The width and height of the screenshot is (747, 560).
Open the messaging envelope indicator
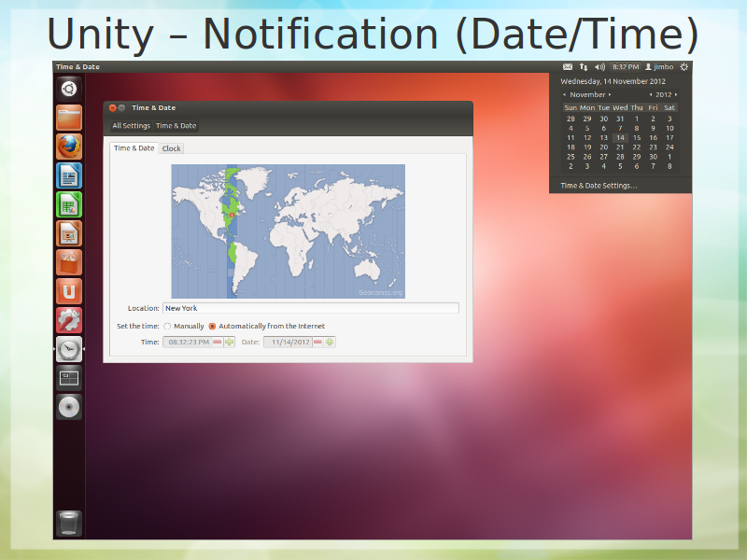point(568,67)
